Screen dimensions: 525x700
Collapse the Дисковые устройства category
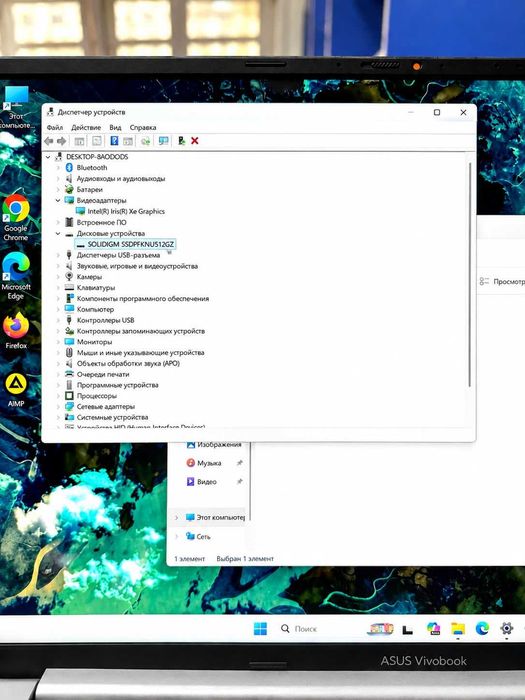58,233
